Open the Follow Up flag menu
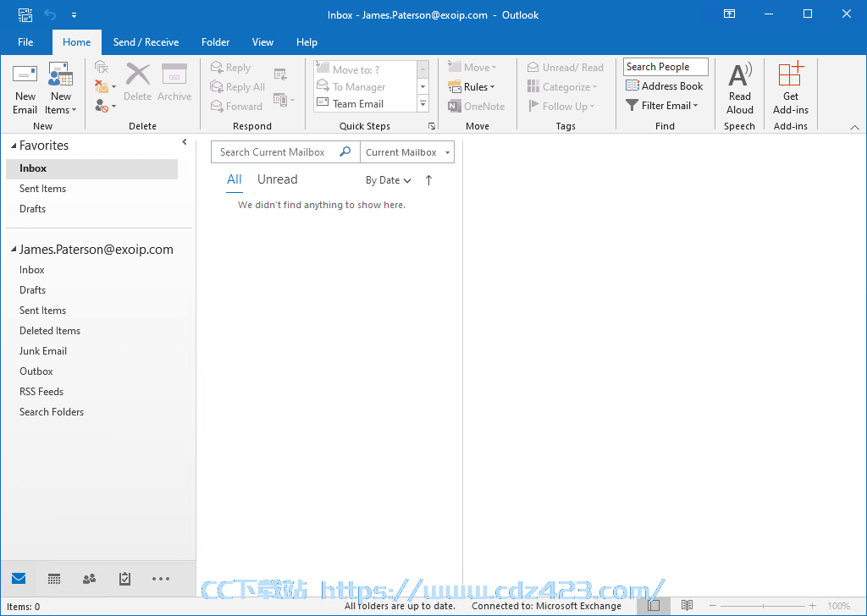 561,106
